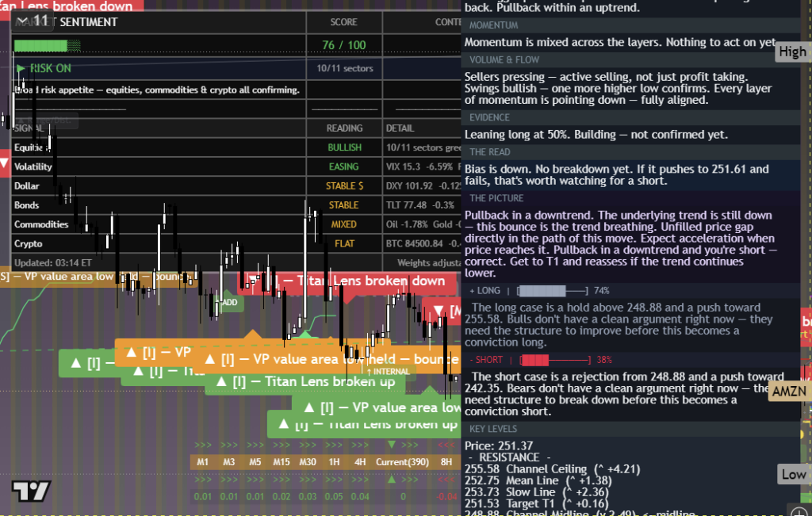Click the green >>> arrows above M1
This screenshot has height=516, width=812.
[x=202, y=445]
